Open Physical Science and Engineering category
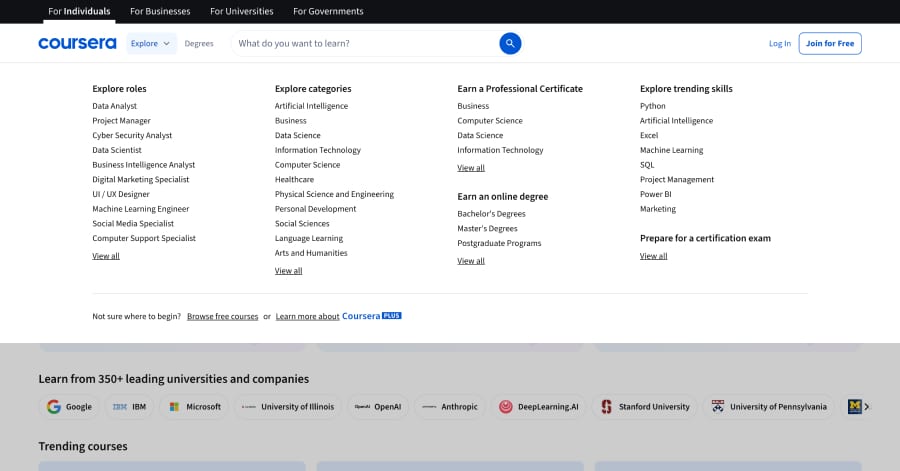Viewport: 900px width, 471px height. 334,194
